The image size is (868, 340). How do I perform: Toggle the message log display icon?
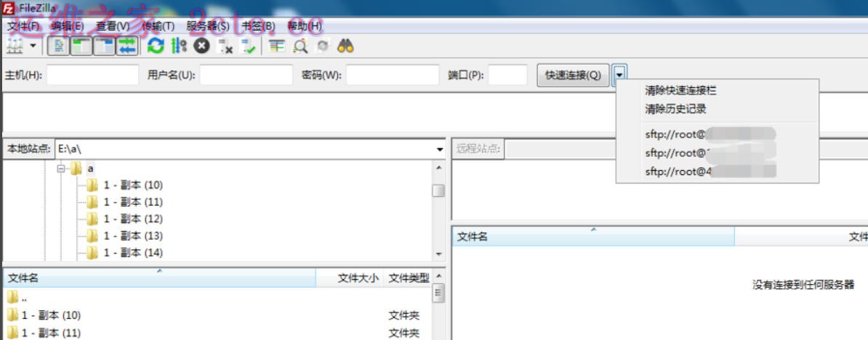coord(58,46)
